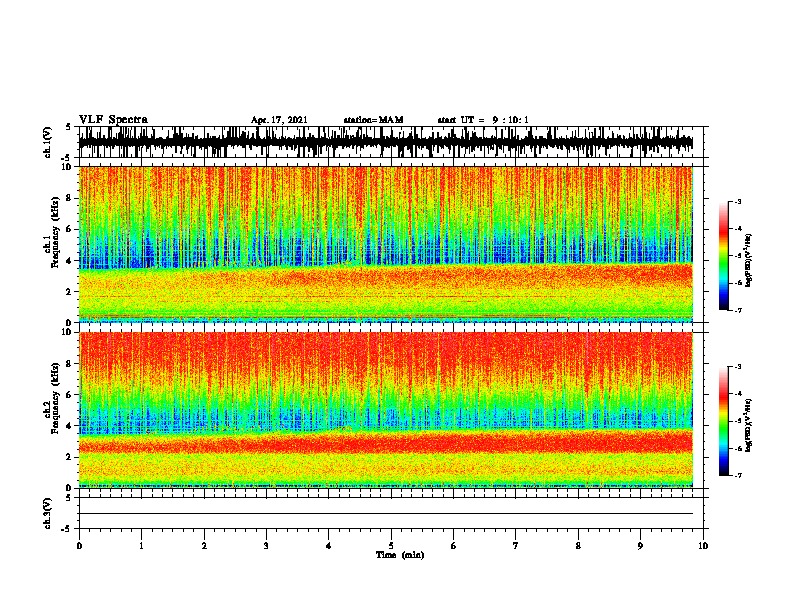Click the 'station=MAM' label
The width and height of the screenshot is (792, 612).
[373, 120]
